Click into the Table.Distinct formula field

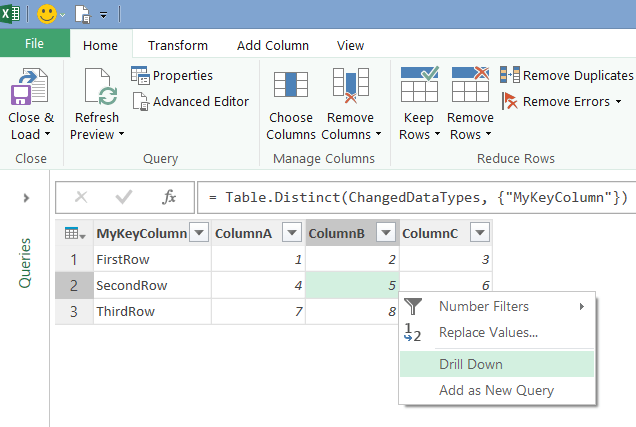point(416,197)
